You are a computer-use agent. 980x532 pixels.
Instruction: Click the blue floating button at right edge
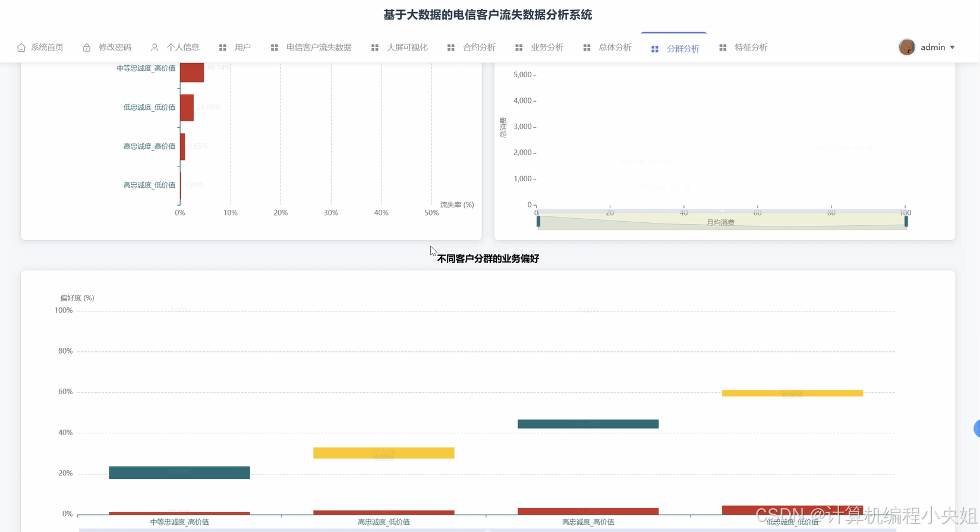tap(977, 429)
